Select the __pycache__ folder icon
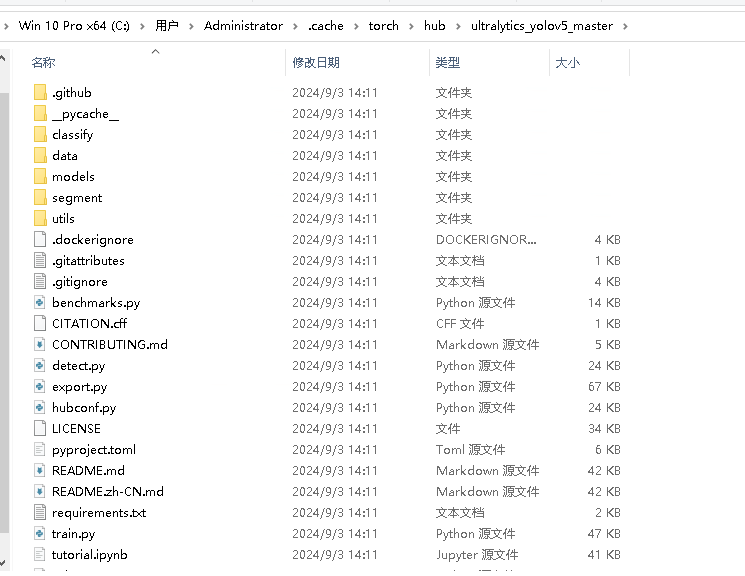Image resolution: width=745 pixels, height=576 pixels. (x=40, y=113)
